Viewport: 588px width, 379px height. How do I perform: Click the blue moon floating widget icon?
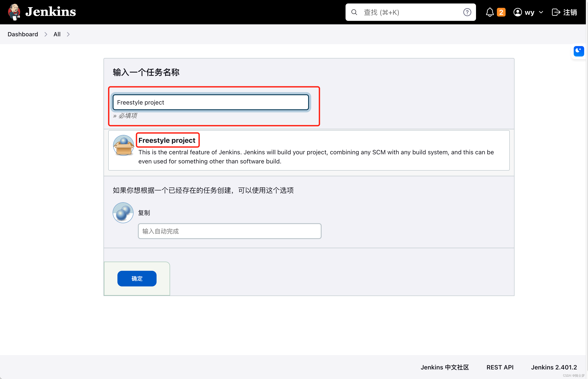point(579,51)
